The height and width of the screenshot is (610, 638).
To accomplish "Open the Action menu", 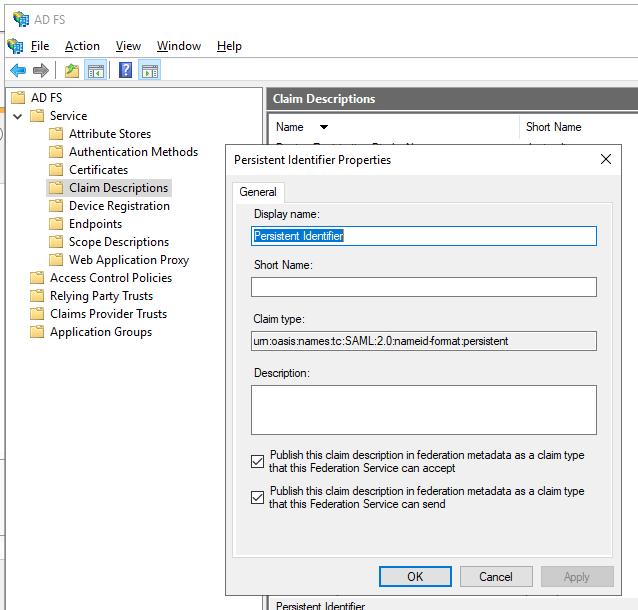I will click(x=82, y=46).
